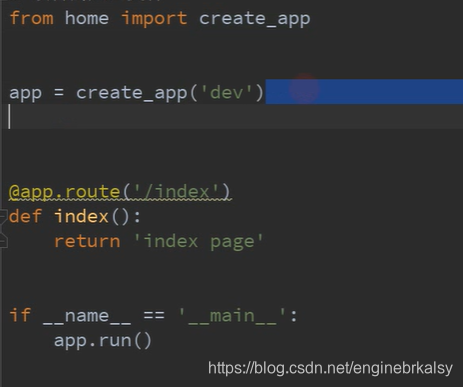The height and width of the screenshot is (387, 463).
Task: Click the 'import' keyword
Action: coord(154,19)
